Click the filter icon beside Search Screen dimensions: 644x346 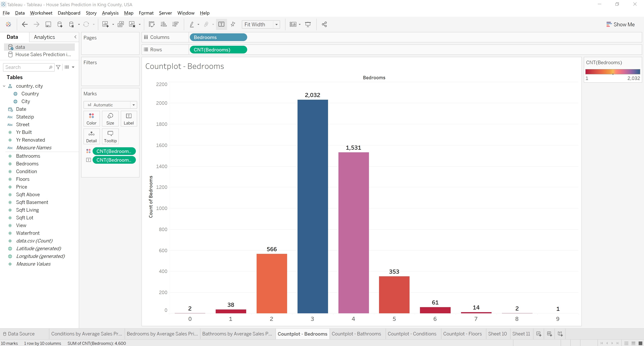pos(58,67)
